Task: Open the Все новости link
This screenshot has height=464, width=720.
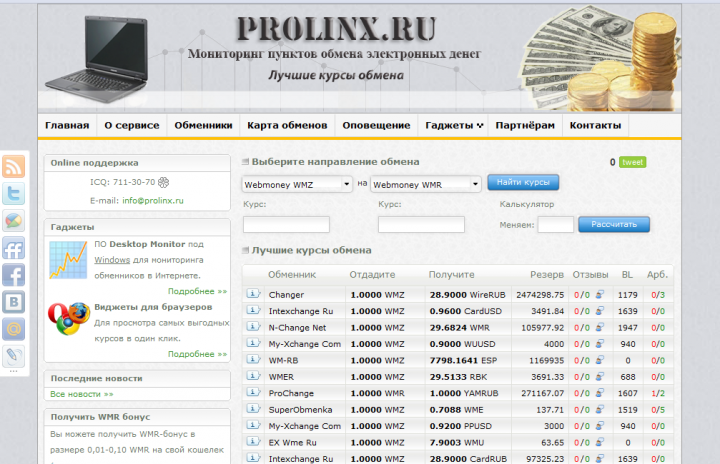Action: [x=82, y=394]
